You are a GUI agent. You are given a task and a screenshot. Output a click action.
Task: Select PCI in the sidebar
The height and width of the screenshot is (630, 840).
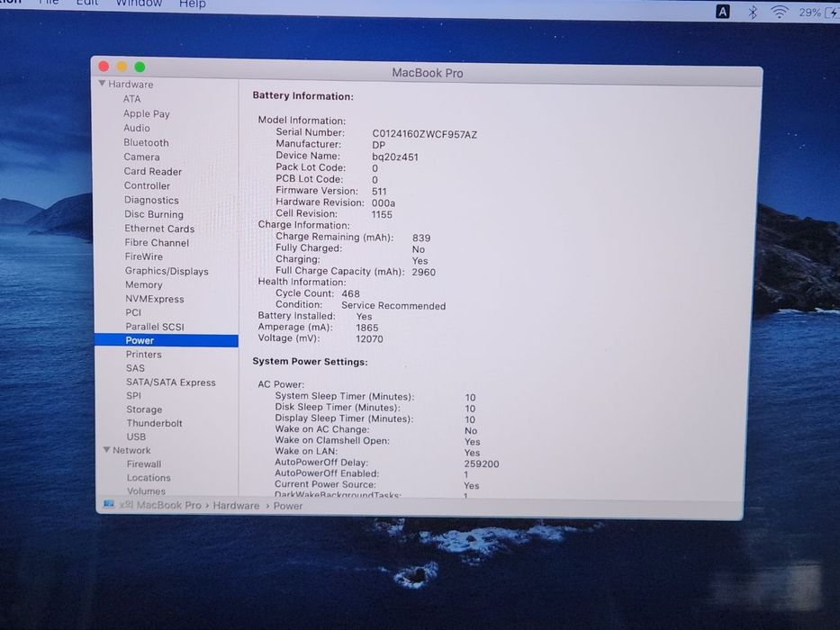pos(133,312)
